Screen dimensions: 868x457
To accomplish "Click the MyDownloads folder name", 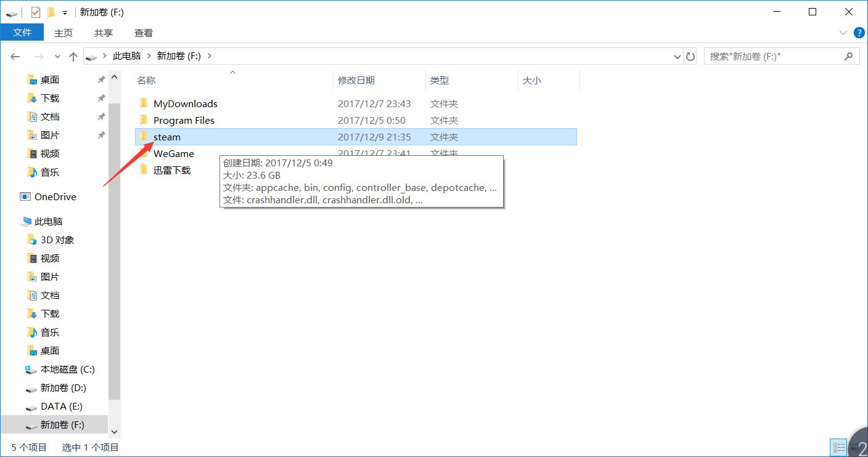I will tap(186, 103).
